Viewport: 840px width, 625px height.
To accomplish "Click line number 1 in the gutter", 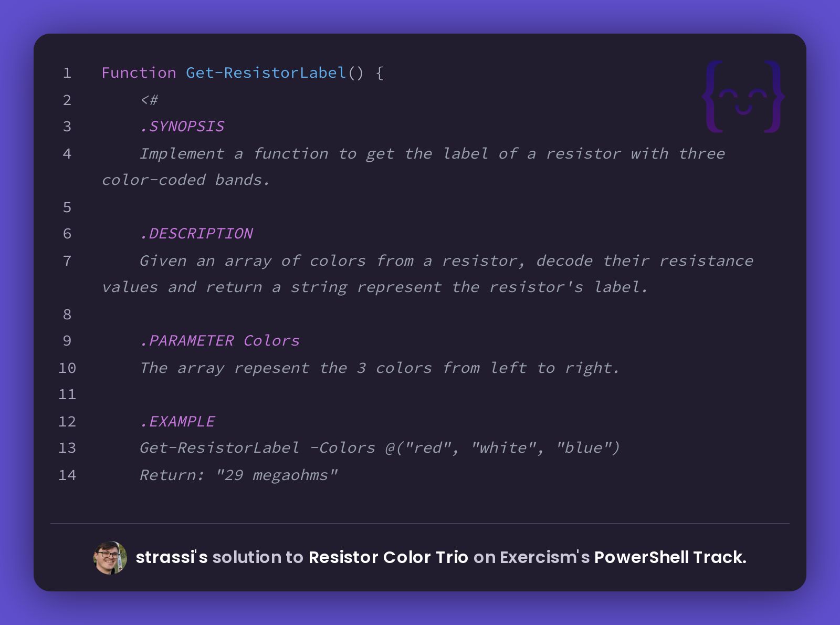I will (67, 73).
